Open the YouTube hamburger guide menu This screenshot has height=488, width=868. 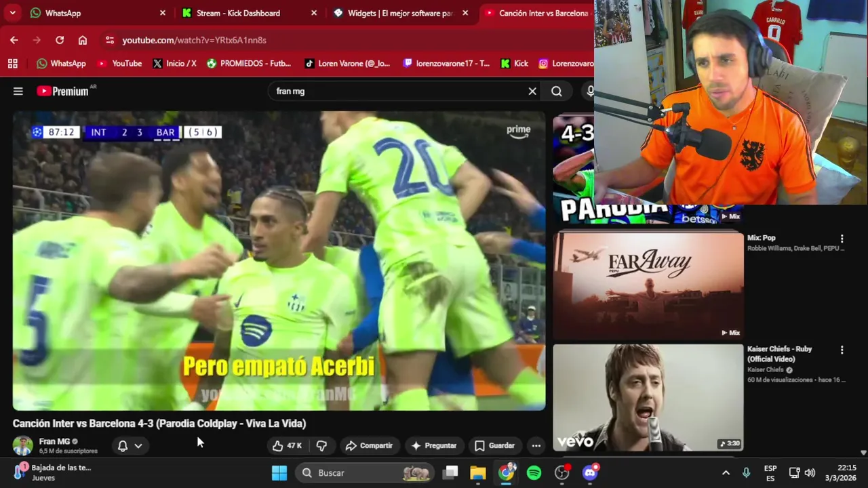tap(18, 91)
